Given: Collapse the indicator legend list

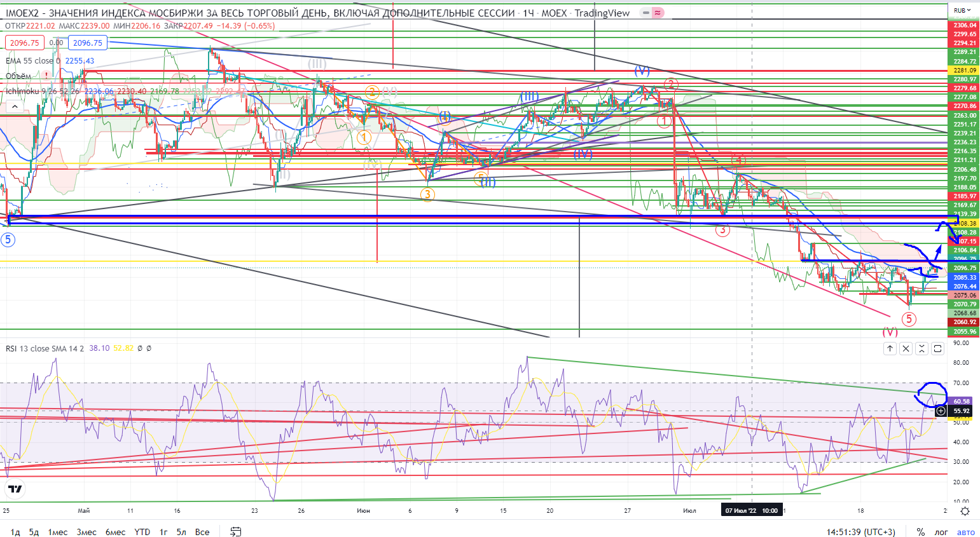Looking at the screenshot, I should 14,107.
